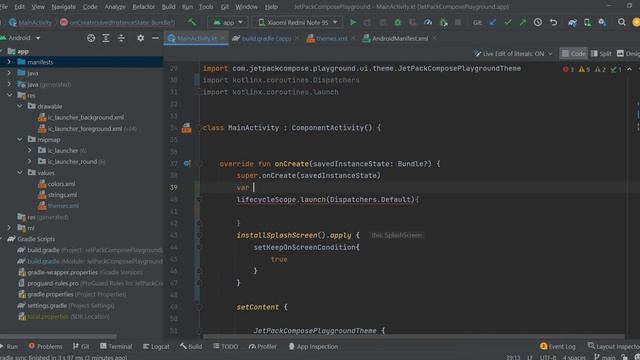This screenshot has width=640, height=360.
Task: Collapse the drawable folder
Action: [20, 106]
